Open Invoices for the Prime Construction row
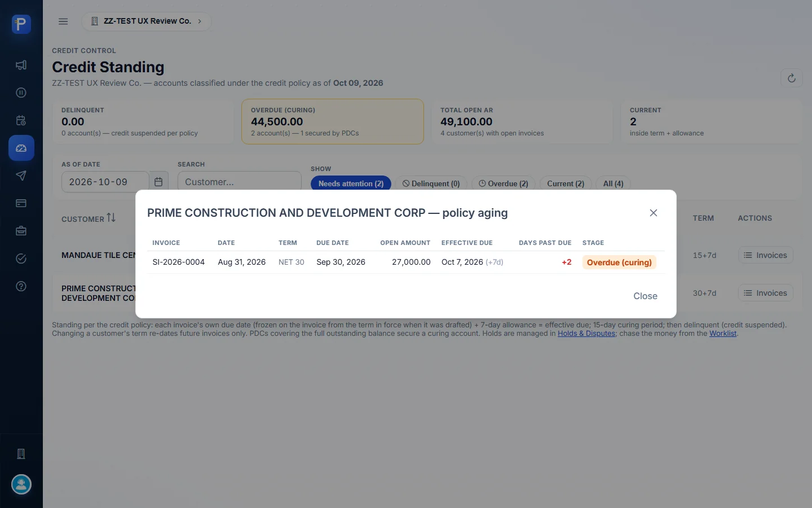This screenshot has width=812, height=508. click(x=765, y=293)
